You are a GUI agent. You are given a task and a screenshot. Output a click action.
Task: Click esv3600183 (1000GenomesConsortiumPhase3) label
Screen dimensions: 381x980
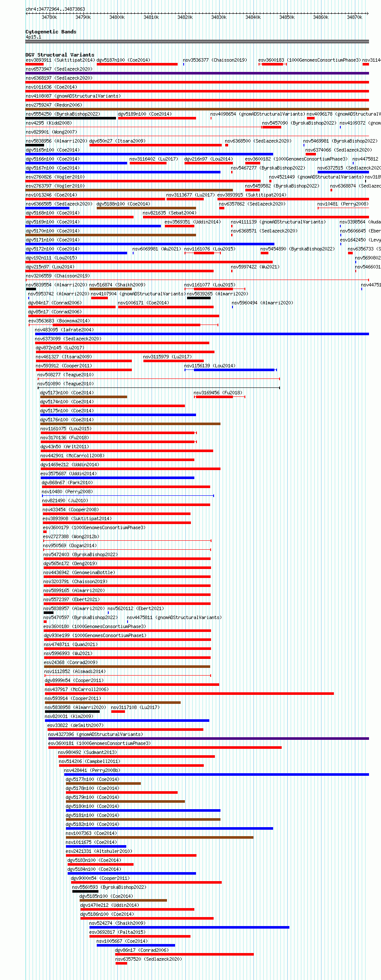[310, 60]
